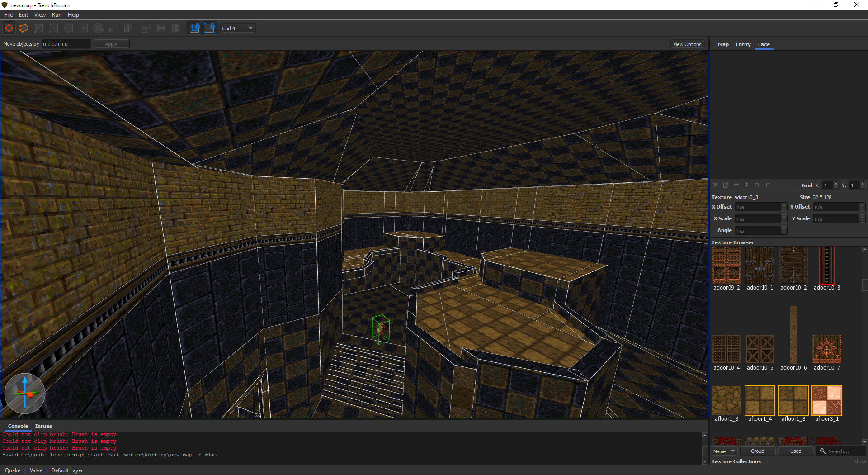Click the X Scale field

[x=760, y=218]
